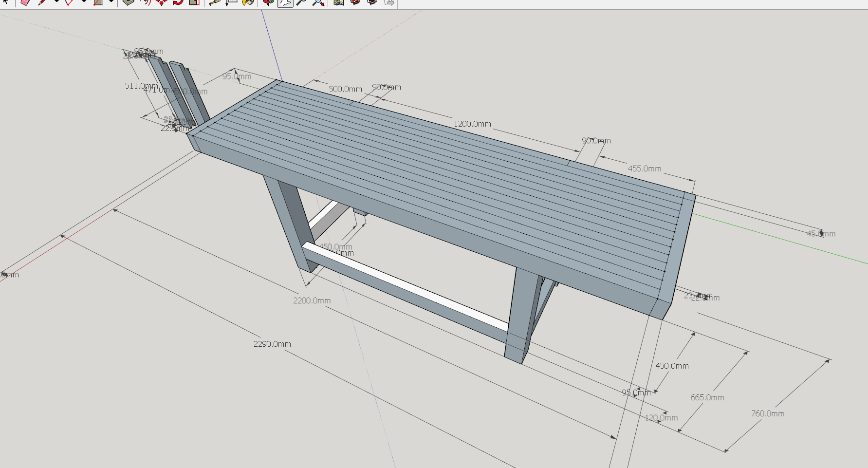The width and height of the screenshot is (868, 468).
Task: Select the 760.0mm dimension label
Action: [x=768, y=413]
